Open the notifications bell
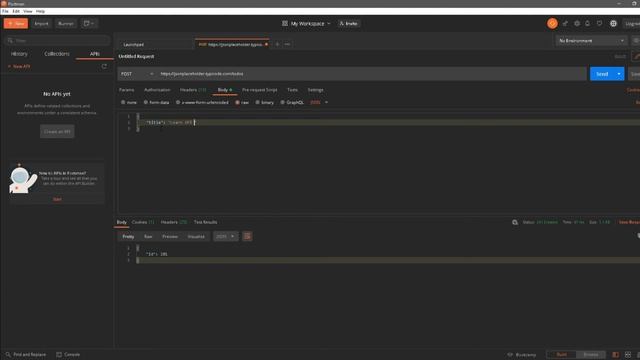Viewport: 640px width, 360px height. coord(587,24)
